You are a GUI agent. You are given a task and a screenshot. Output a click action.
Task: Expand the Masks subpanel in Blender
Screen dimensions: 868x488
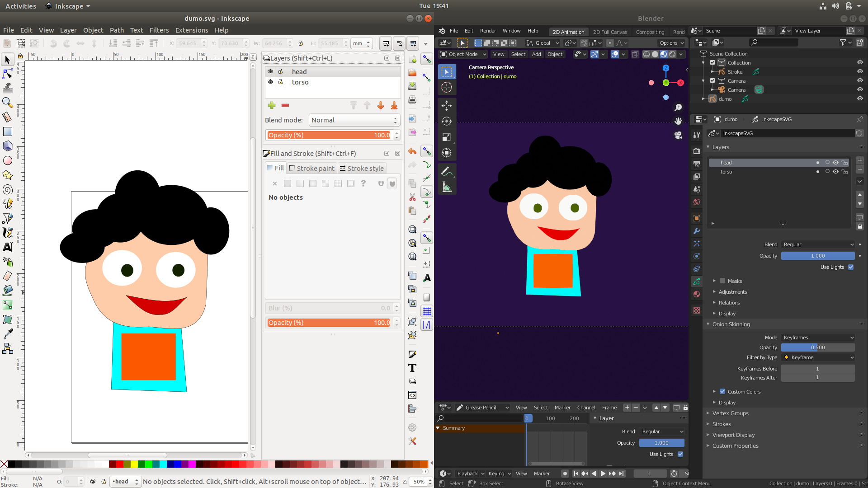714,281
